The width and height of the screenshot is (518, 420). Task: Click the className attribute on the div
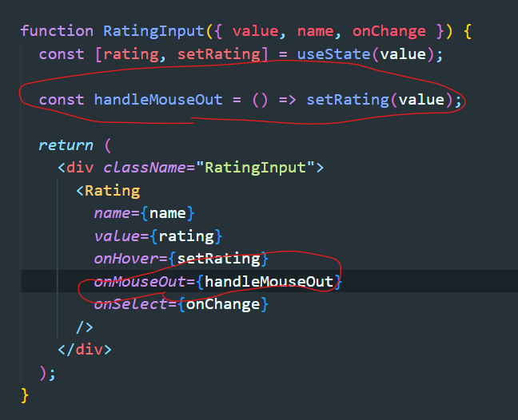coord(145,168)
